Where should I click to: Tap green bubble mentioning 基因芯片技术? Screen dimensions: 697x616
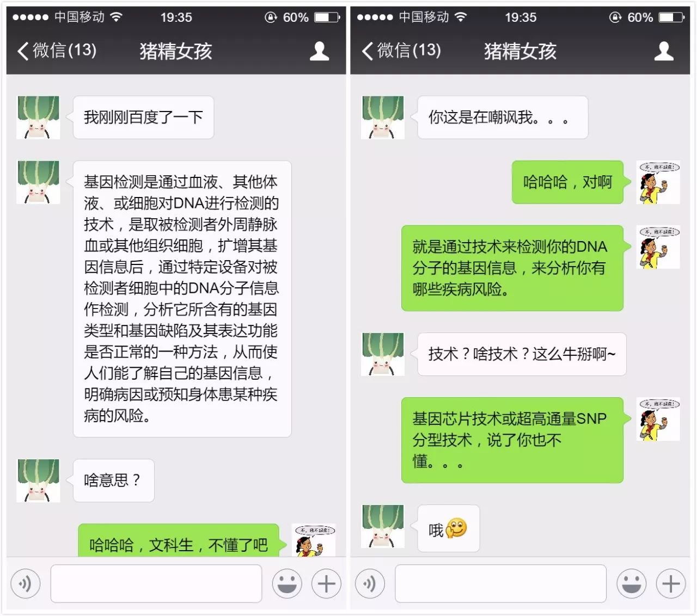pyautogui.click(x=513, y=440)
